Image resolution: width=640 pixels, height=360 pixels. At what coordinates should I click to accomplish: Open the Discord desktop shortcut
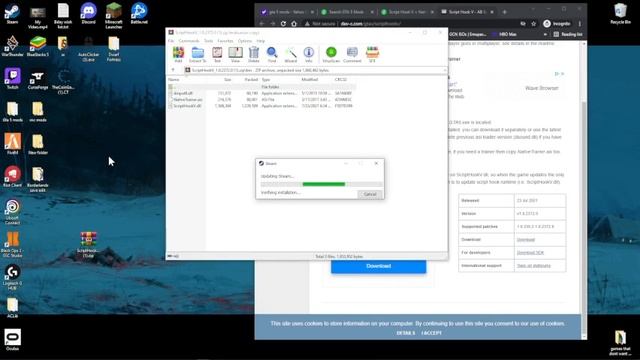click(88, 13)
